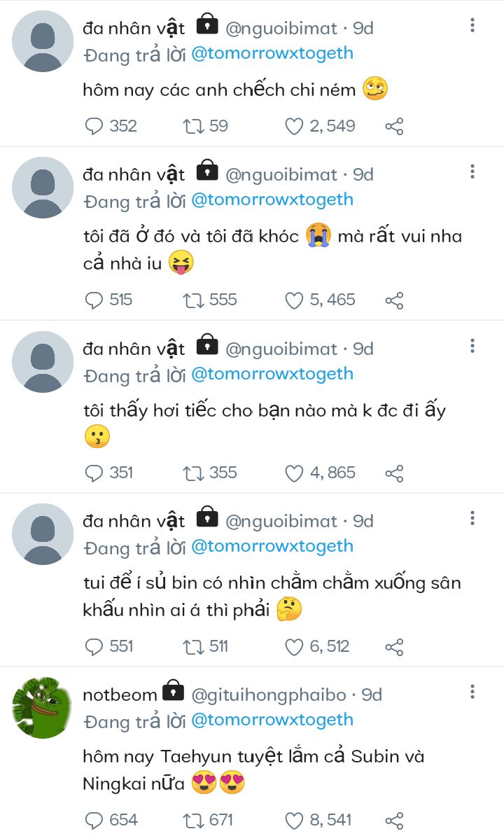Like the tweet with 2,549 likes

[x=294, y=126]
